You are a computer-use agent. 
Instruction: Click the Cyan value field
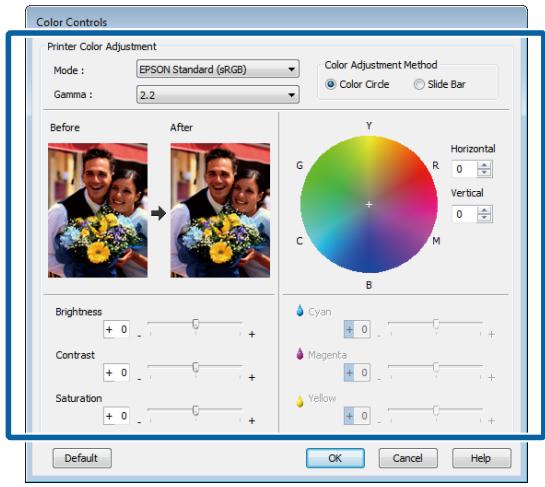(x=357, y=329)
